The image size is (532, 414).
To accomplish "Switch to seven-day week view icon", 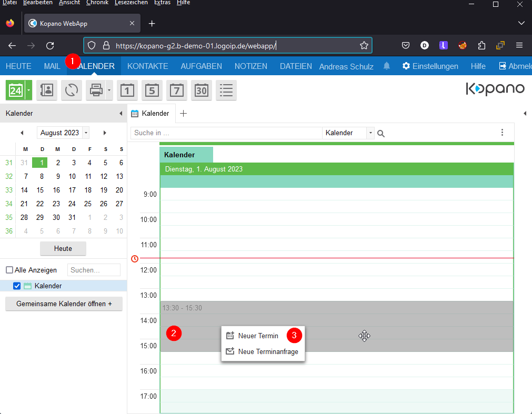I will point(177,90).
